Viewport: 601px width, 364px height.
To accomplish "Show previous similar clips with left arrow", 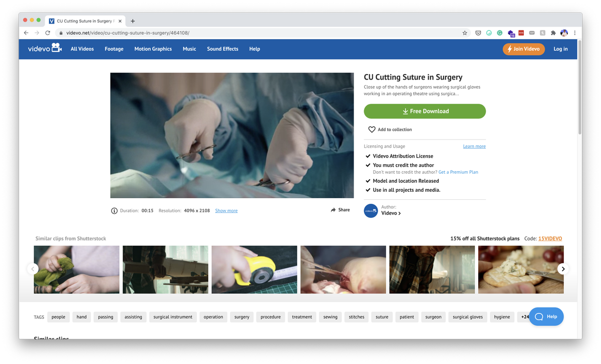I will coord(33,269).
